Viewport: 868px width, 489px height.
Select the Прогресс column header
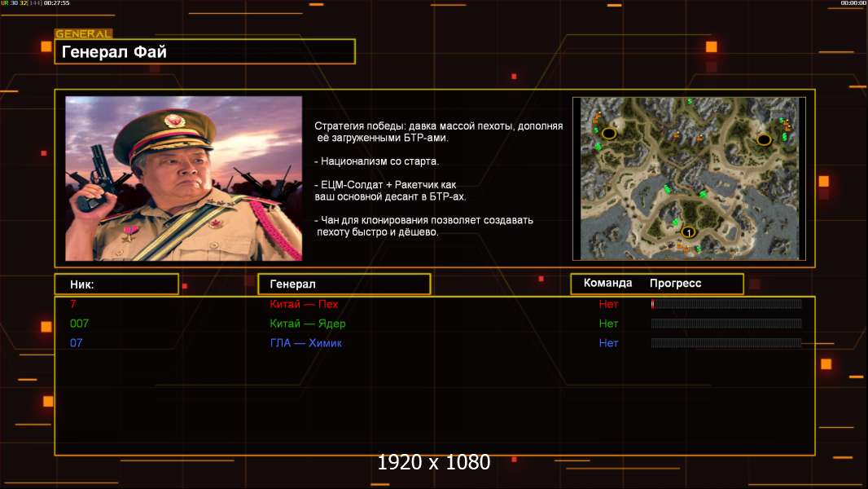click(675, 283)
